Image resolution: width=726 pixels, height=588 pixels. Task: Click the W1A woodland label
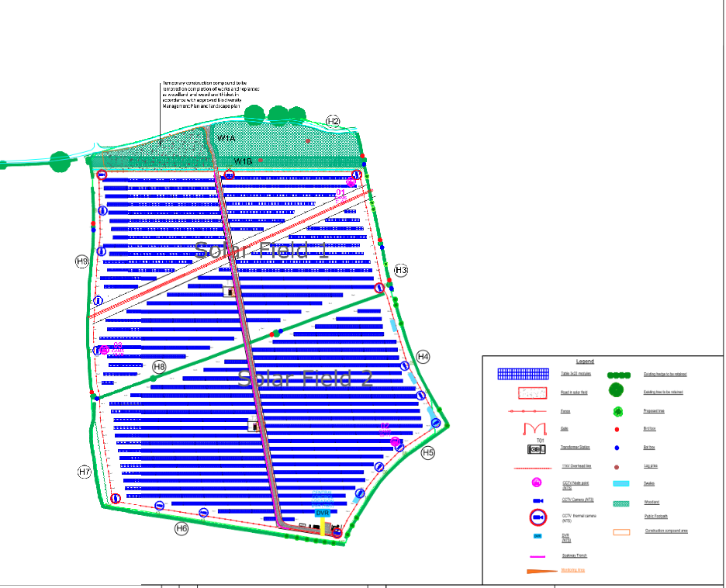tap(226, 137)
